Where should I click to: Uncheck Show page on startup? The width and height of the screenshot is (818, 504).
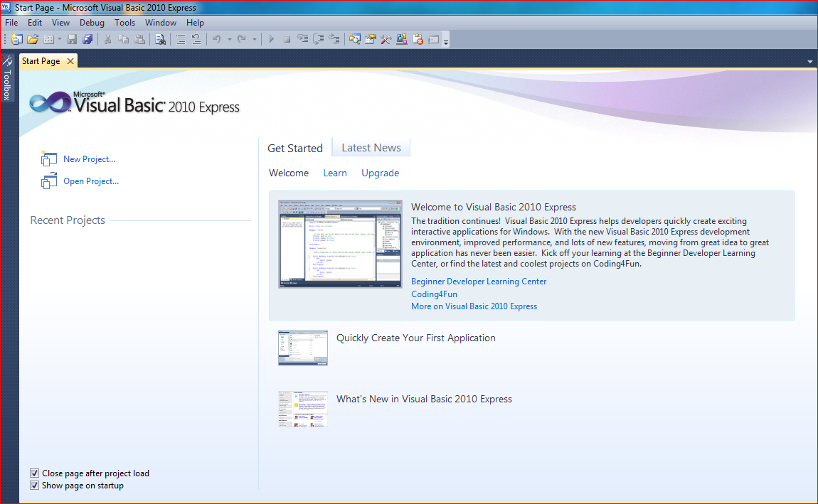34,486
